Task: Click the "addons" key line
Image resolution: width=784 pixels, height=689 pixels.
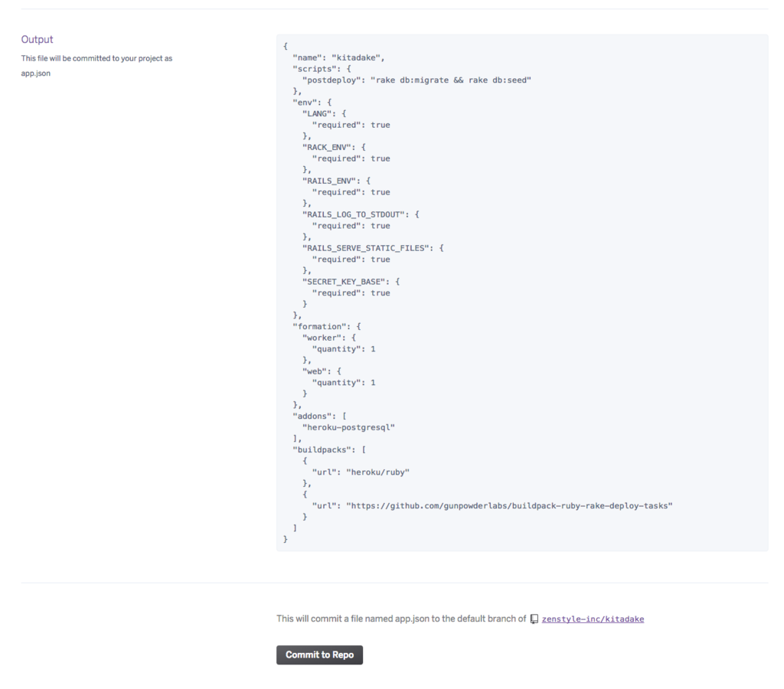Action: (319, 416)
